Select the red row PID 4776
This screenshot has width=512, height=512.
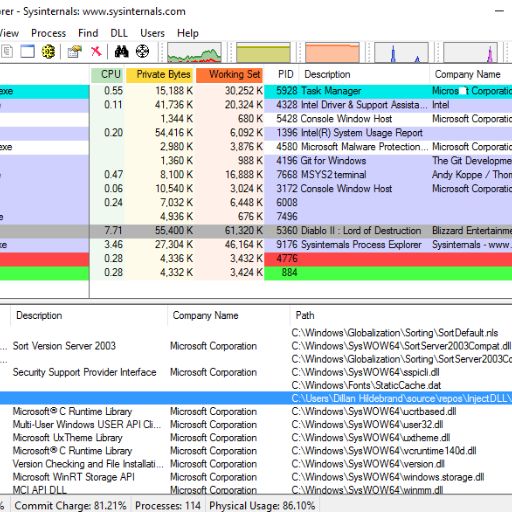256,259
